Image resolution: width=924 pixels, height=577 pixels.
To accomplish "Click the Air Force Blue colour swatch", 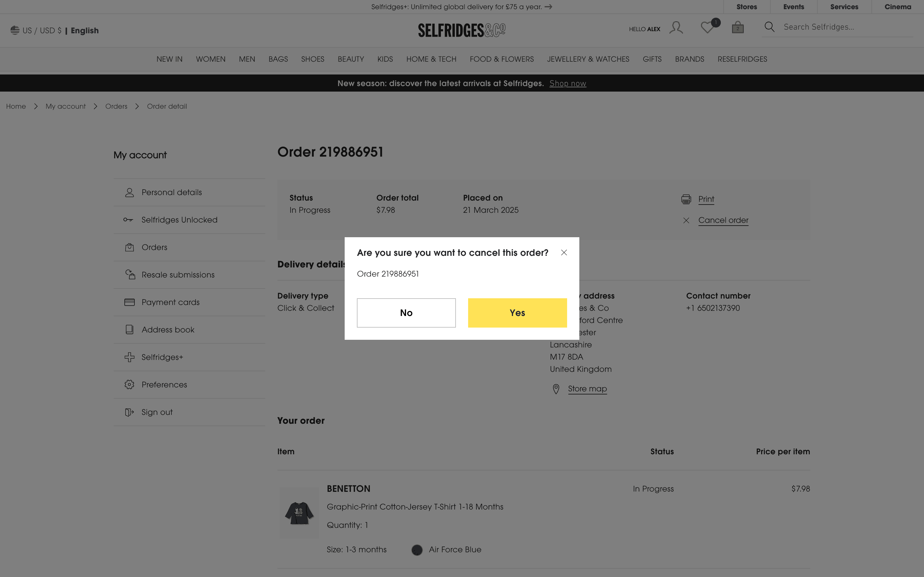I will (416, 550).
